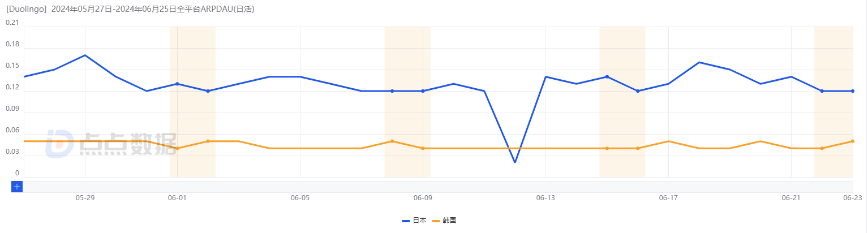Screen dimensions: 868x233
Task: Toggle the 韩国 series legend label
Action: click(x=450, y=221)
